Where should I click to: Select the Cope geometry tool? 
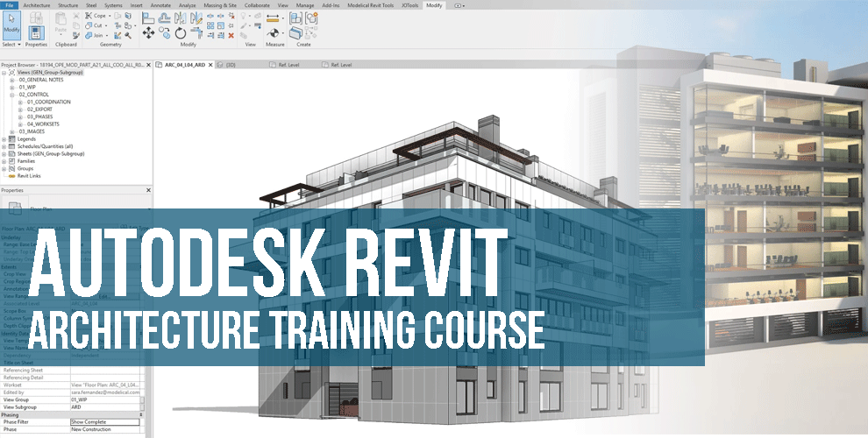(96, 16)
